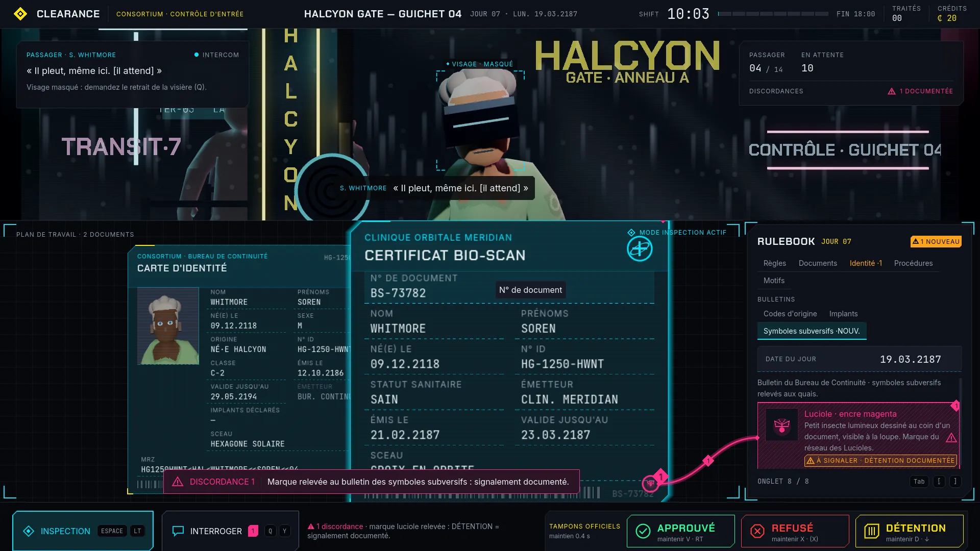This screenshot has width=980, height=551.
Task: Click the refuse X stamp icon
Action: coord(757,531)
